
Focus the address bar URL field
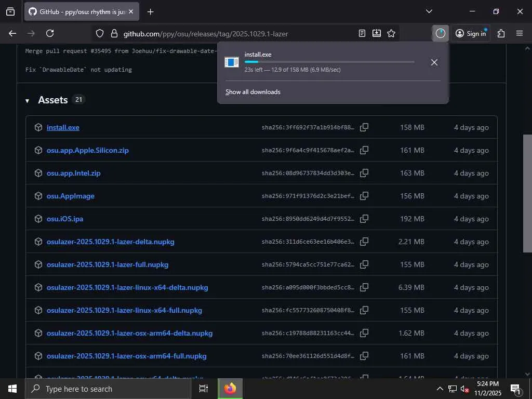(206, 34)
